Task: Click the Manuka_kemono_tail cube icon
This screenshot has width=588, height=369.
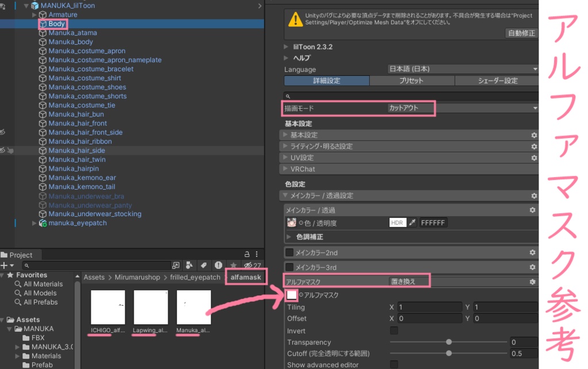Action: coord(42,187)
